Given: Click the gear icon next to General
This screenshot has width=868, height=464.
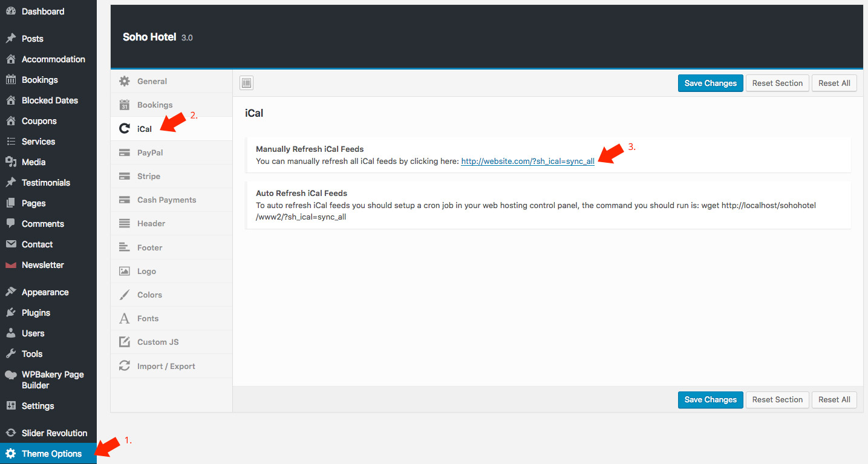Looking at the screenshot, I should [x=125, y=81].
